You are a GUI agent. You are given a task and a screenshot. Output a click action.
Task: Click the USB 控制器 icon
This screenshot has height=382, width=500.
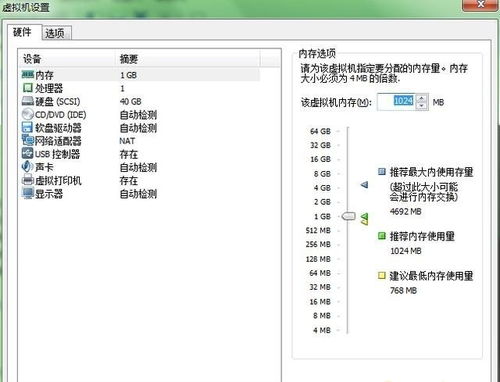pyautogui.click(x=27, y=153)
